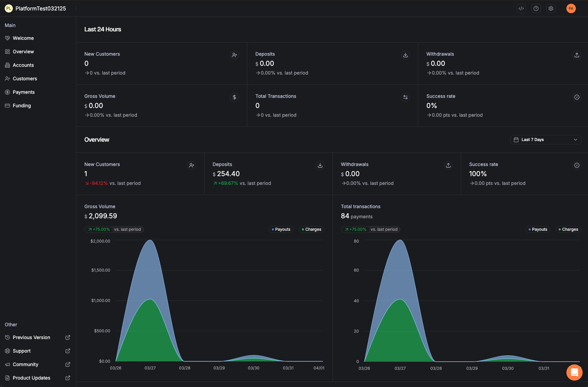Click the Success rate checkmark icon
Image resolution: width=588 pixels, height=387 pixels.
click(577, 97)
